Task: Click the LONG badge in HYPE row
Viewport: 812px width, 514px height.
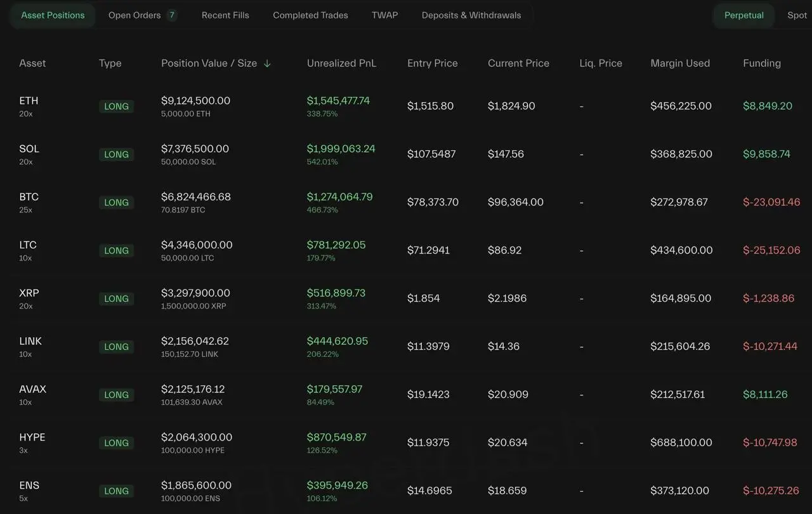Action: click(116, 443)
